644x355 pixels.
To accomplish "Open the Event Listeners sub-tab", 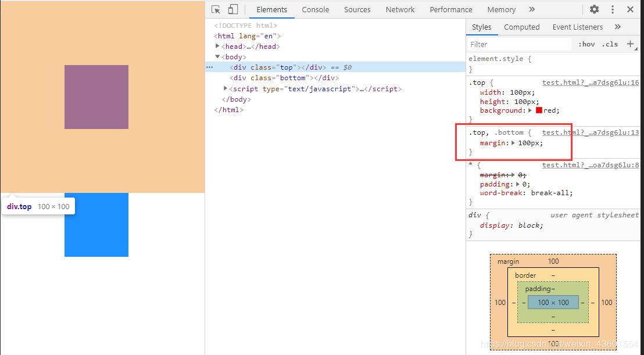I will coord(578,27).
